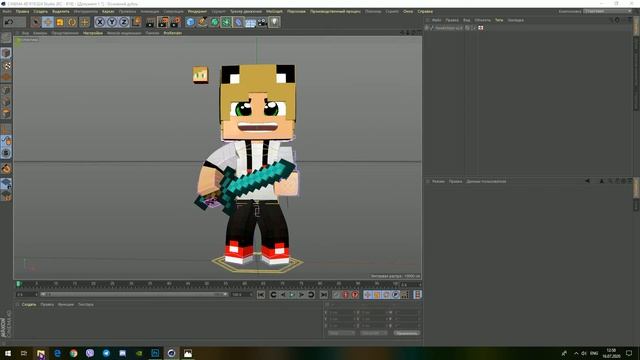Screen dimensions: 640x360
Task: Toggle the X axis lock
Action: (100, 22)
